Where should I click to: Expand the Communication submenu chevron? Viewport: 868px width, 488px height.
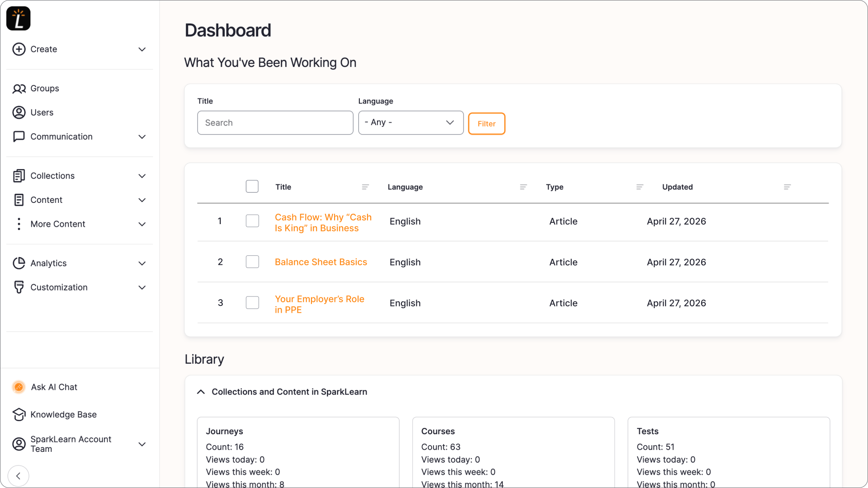point(142,137)
